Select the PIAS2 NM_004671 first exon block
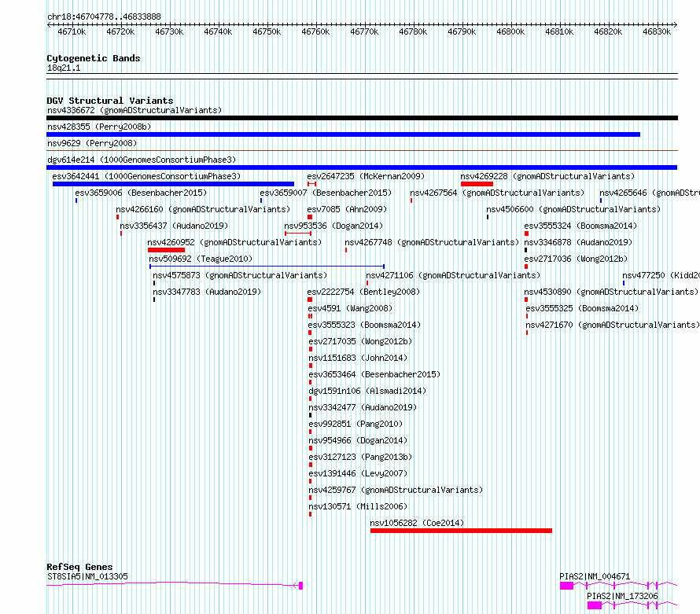 (x=566, y=586)
